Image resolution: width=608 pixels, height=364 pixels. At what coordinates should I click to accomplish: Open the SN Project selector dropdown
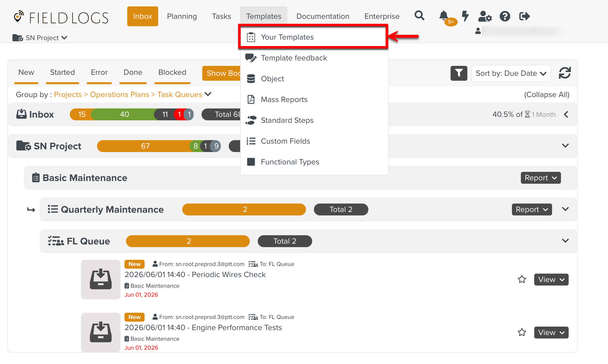pos(40,38)
